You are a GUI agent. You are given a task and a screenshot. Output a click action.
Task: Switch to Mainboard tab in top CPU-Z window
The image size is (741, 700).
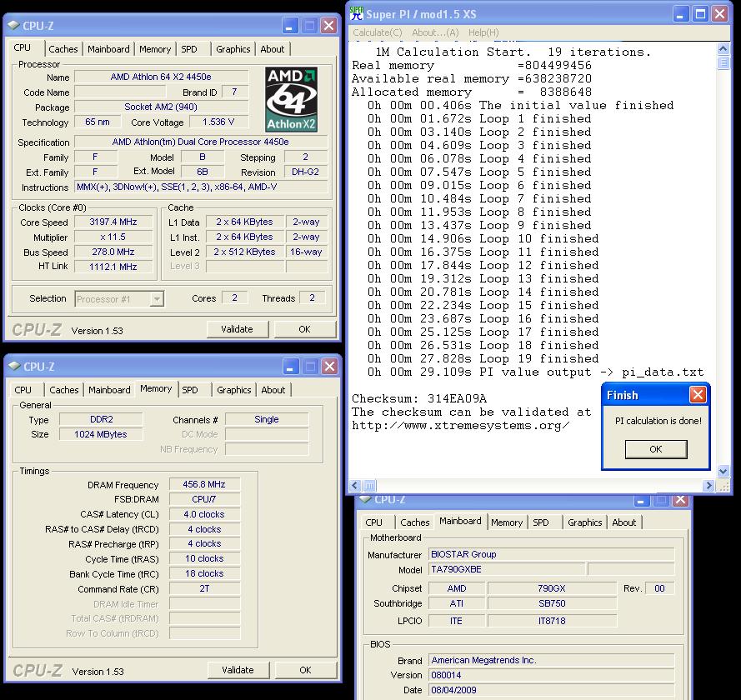(x=108, y=49)
